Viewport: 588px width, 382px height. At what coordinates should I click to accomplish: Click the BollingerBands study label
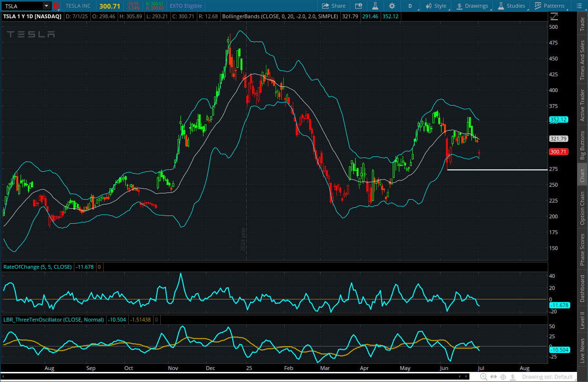pyautogui.click(x=280, y=16)
